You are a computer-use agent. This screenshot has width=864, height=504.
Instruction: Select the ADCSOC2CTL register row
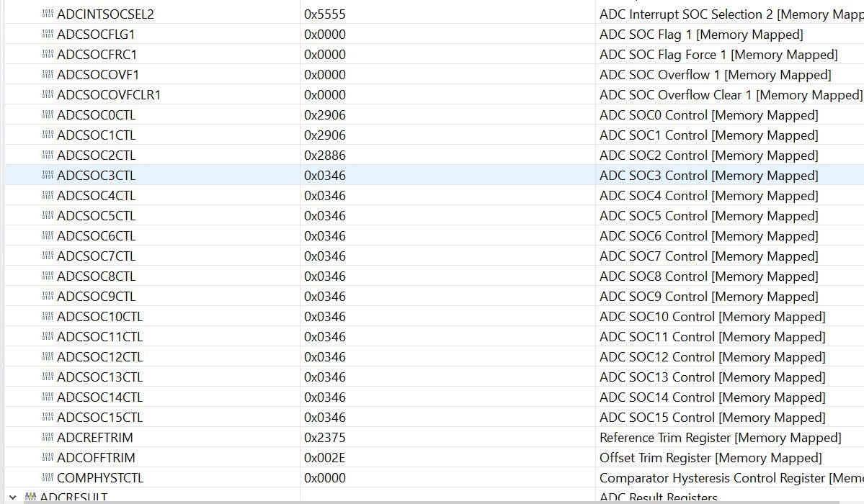click(435, 156)
